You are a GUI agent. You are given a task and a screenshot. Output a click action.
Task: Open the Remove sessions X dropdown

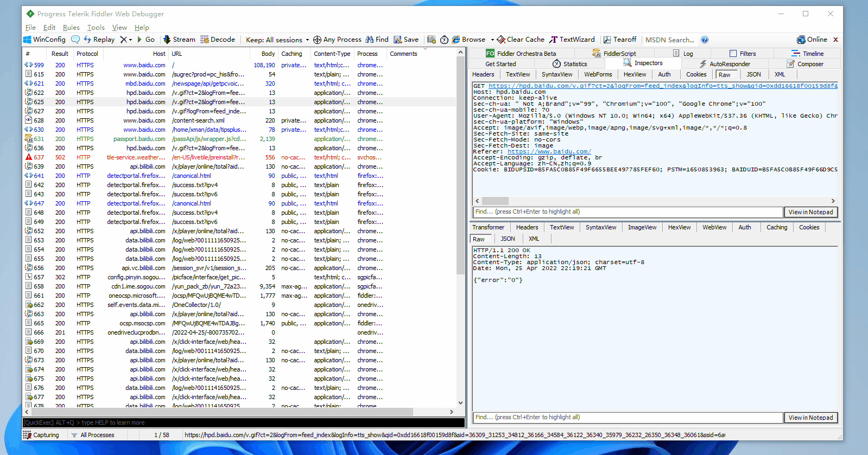pyautogui.click(x=126, y=40)
